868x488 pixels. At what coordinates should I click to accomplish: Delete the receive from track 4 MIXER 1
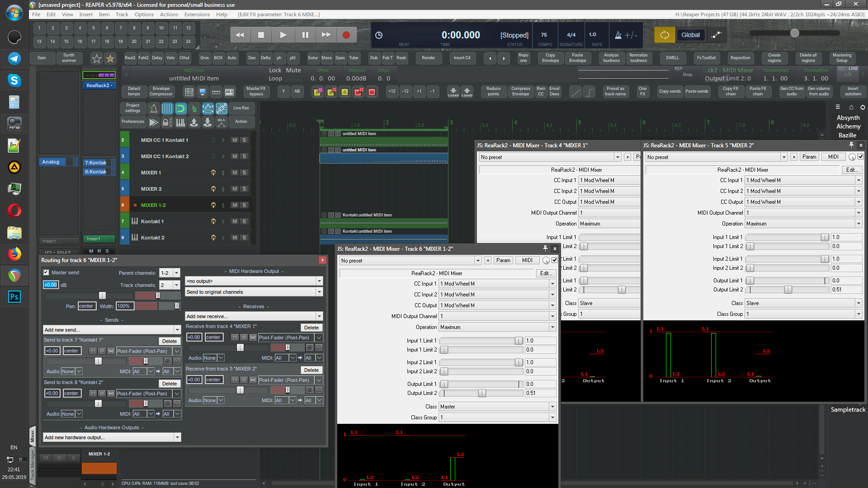[x=311, y=328]
